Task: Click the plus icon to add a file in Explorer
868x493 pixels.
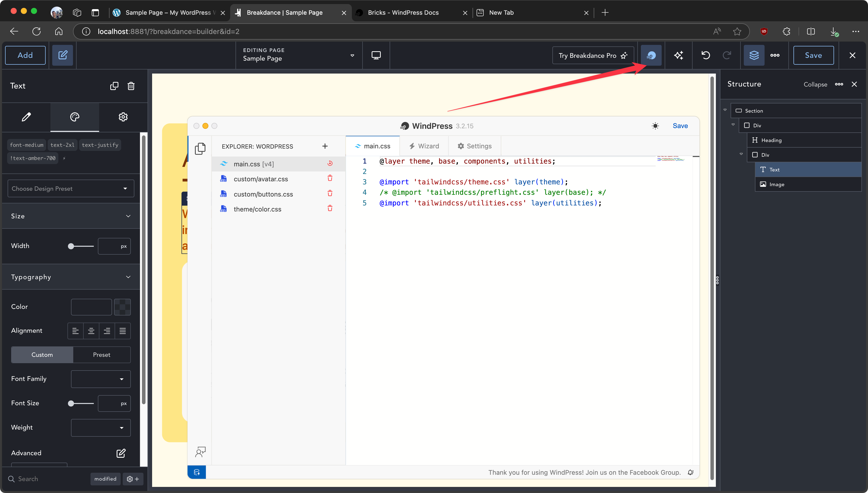Action: coord(325,146)
